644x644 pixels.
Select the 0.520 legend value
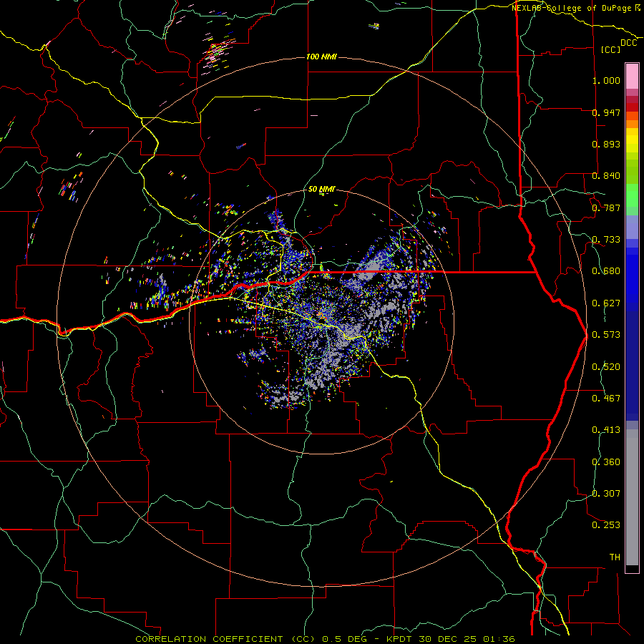[x=606, y=367]
